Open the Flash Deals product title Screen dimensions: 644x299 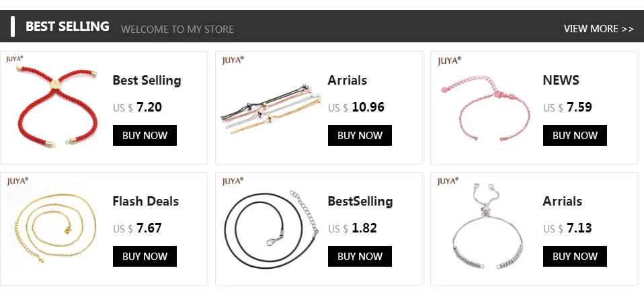pyautogui.click(x=145, y=202)
